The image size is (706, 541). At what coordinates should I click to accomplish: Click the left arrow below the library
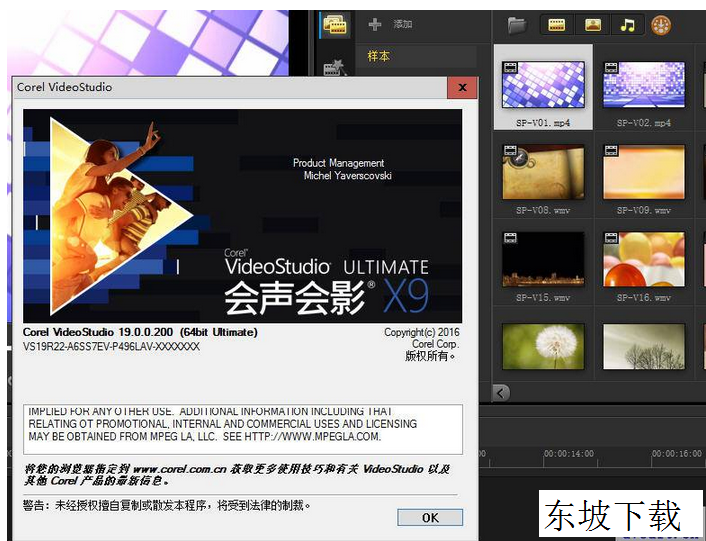click(x=501, y=393)
